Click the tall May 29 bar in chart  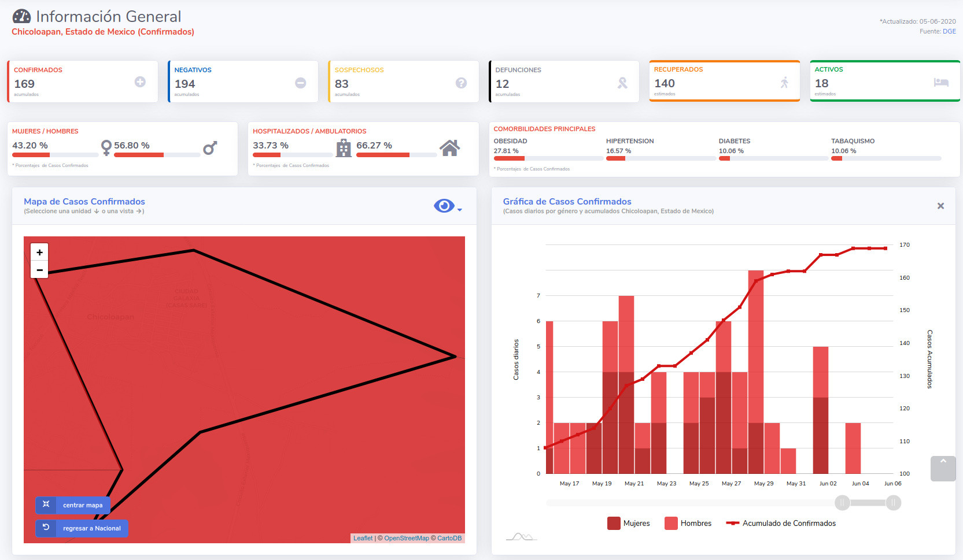[x=756, y=372]
